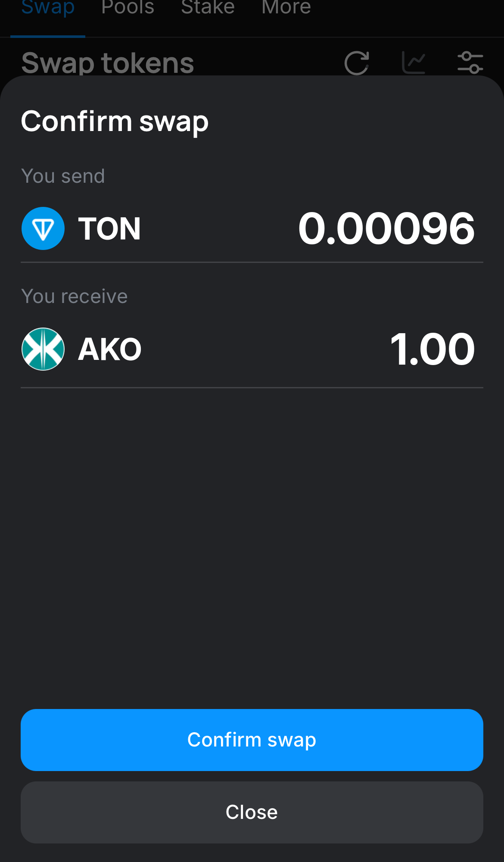The height and width of the screenshot is (862, 504).
Task: Open the price chart icon
Action: point(414,63)
